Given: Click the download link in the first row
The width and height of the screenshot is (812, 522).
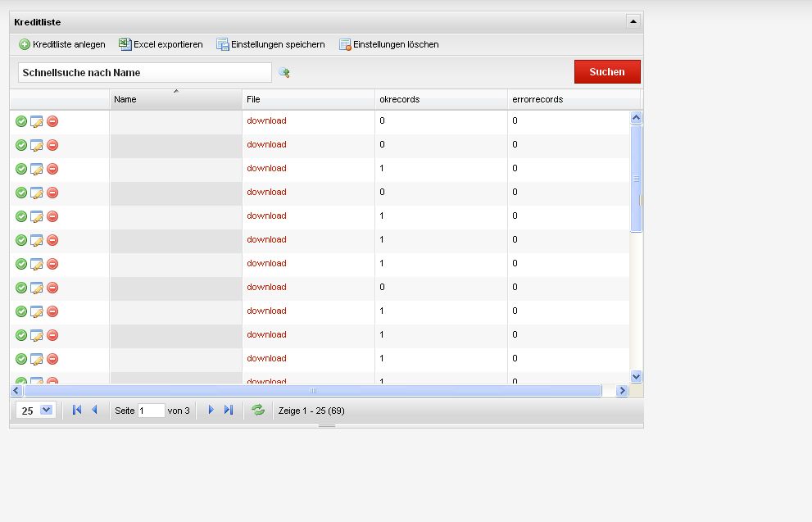Looking at the screenshot, I should coord(266,120).
